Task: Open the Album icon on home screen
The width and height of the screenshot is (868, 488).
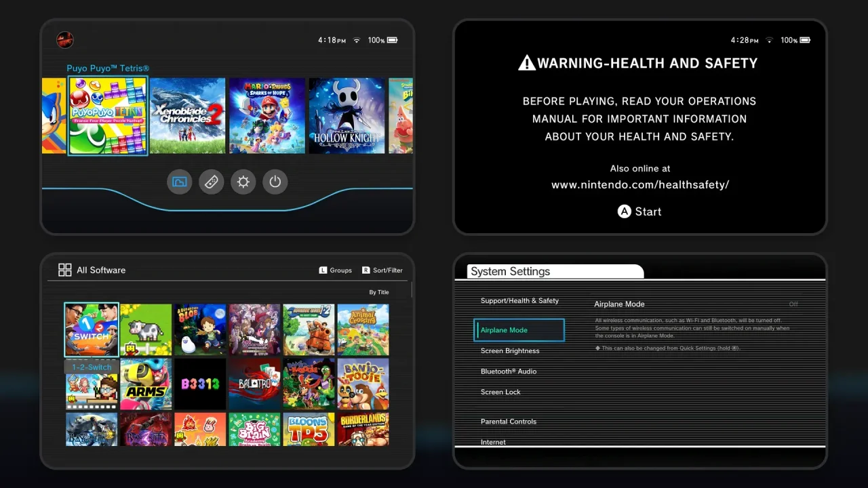Action: [180, 182]
